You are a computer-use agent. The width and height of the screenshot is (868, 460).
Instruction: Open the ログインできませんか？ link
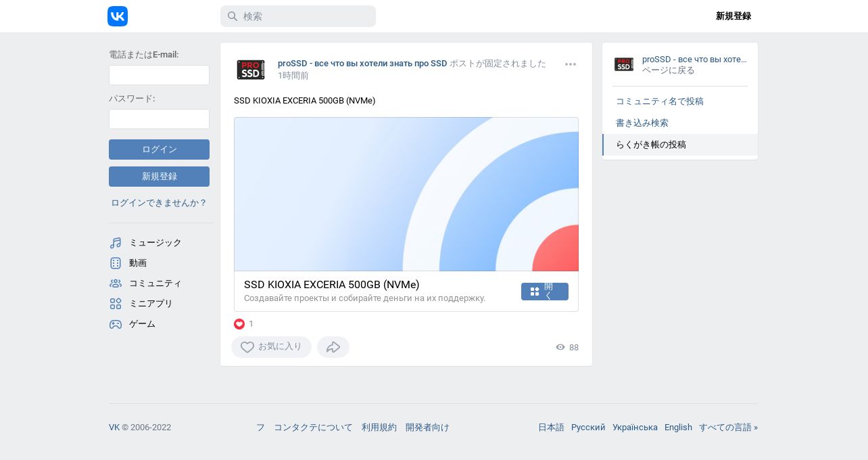[159, 203]
